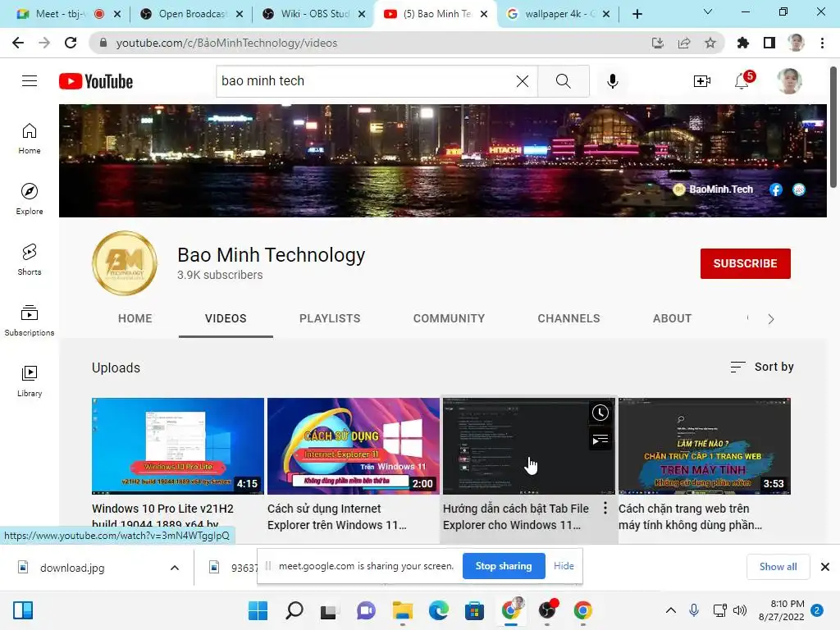Click the Bao Minh Technology channel avatar
Viewport: 840px width, 630px height.
[x=125, y=263]
